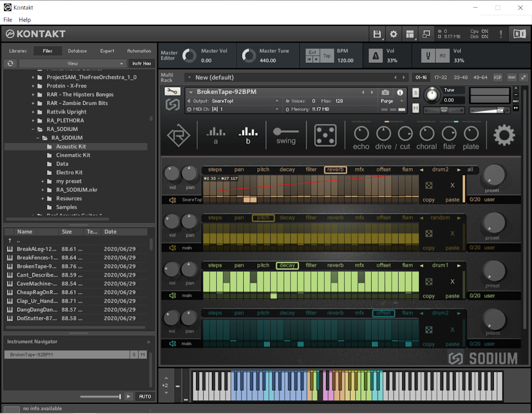Switch to the Libraries tab
This screenshot has width=532, height=414.
pos(18,51)
